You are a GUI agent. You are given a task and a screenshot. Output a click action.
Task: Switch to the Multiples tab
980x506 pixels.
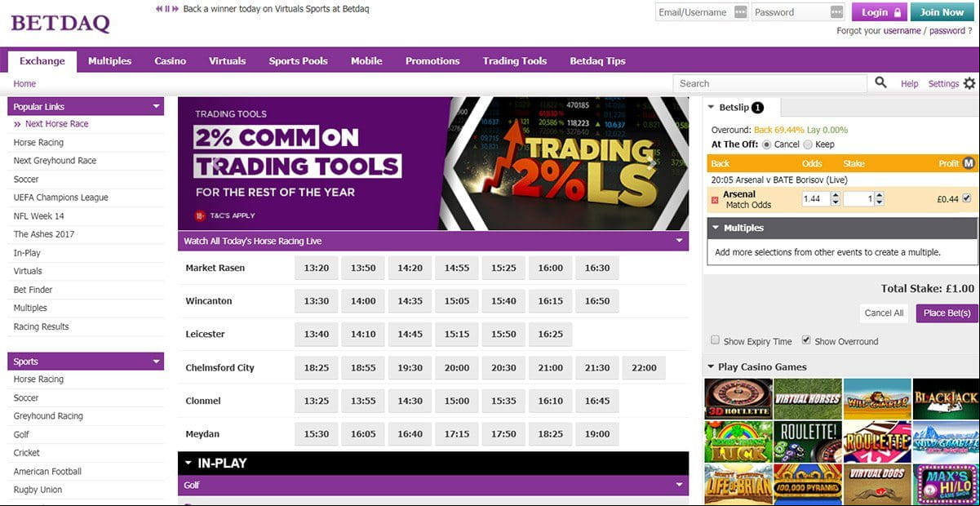point(109,61)
